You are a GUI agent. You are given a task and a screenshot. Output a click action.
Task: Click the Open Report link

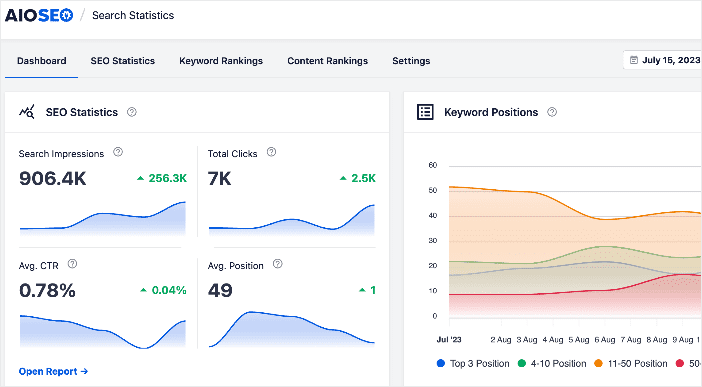pos(53,371)
